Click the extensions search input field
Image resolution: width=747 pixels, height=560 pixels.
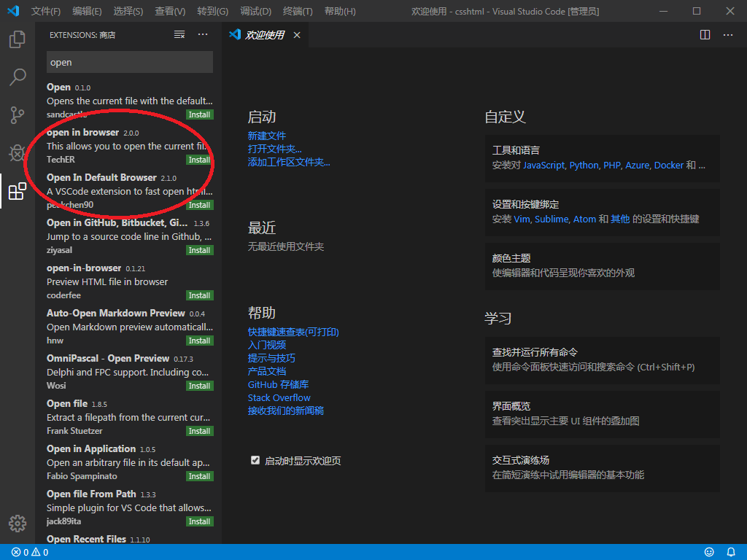[129, 62]
